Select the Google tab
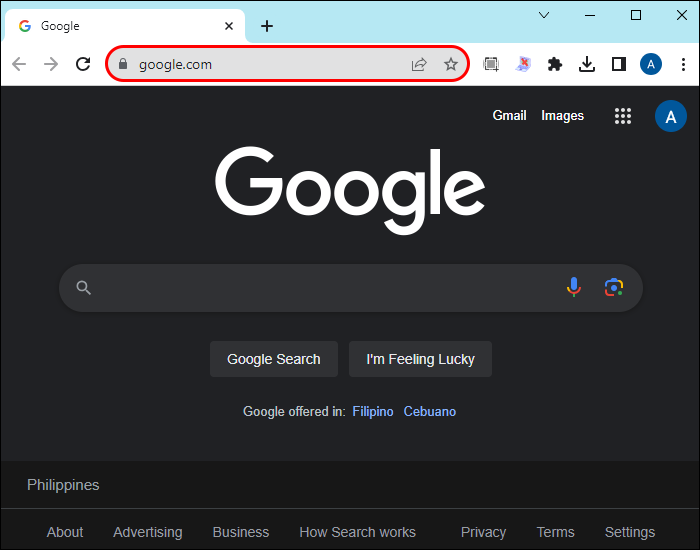Viewport: 700px width, 550px height. pos(125,26)
